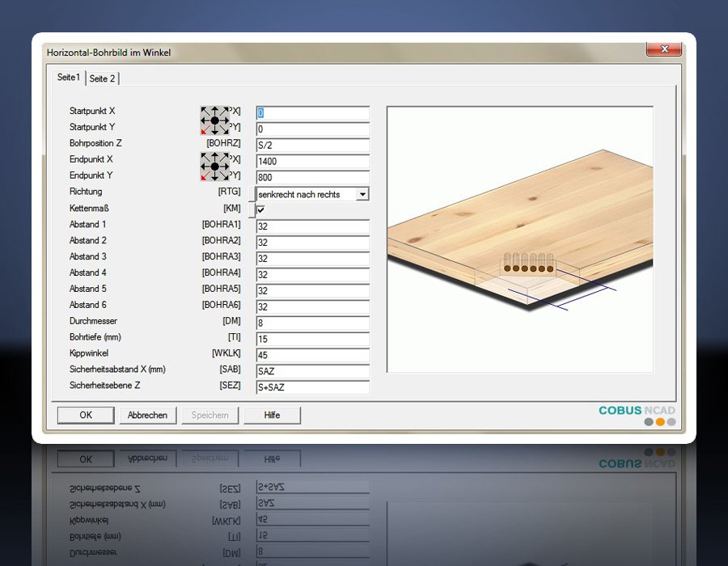The image size is (728, 566).
Task: Click the wood panel drilling preview image
Action: tap(520, 239)
